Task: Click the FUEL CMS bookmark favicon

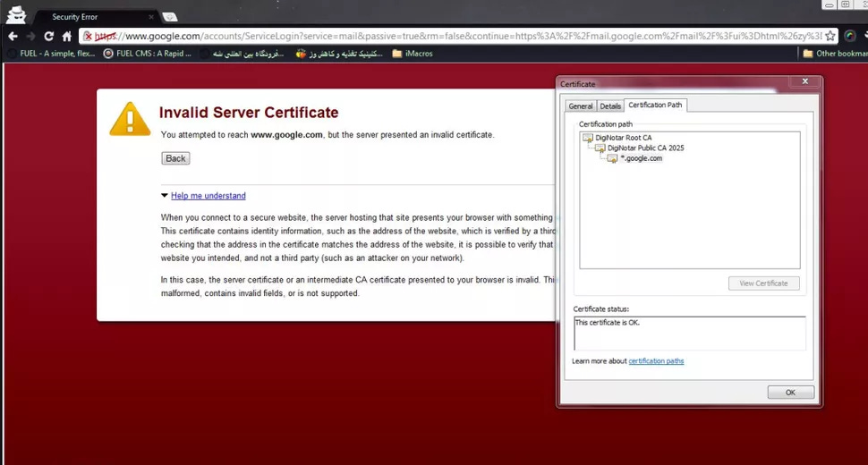Action: [x=108, y=54]
